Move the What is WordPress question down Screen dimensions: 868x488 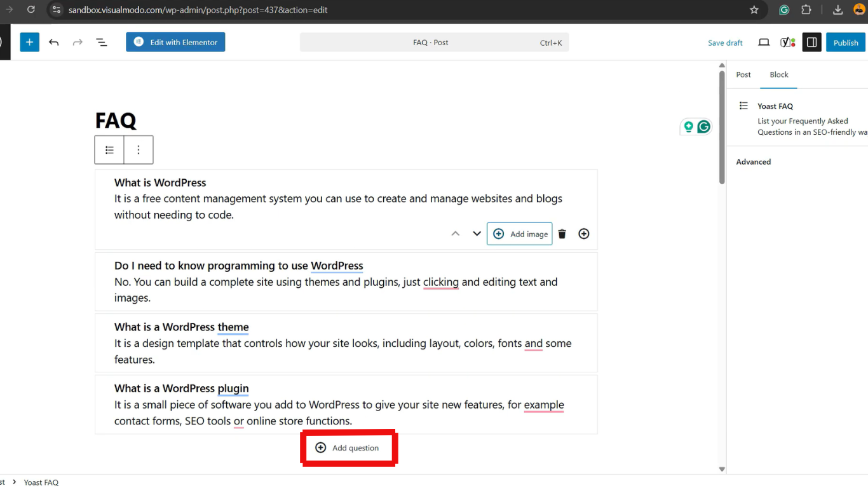click(x=477, y=234)
